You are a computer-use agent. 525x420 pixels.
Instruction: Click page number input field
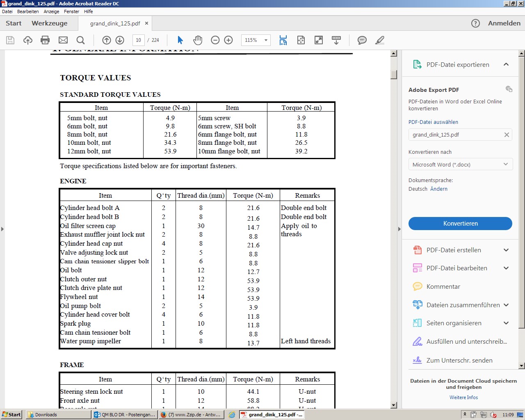tap(139, 40)
